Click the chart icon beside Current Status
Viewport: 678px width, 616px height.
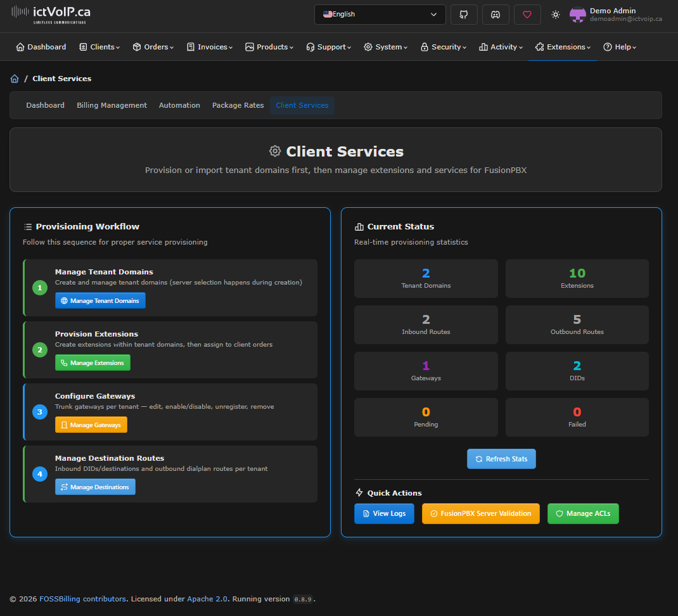pyautogui.click(x=359, y=227)
